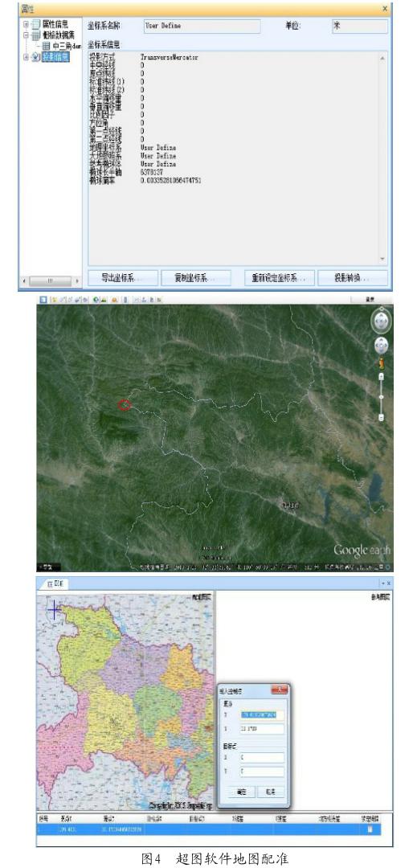
Task: Select the 中三角dem dataset node
Action: 67,46
